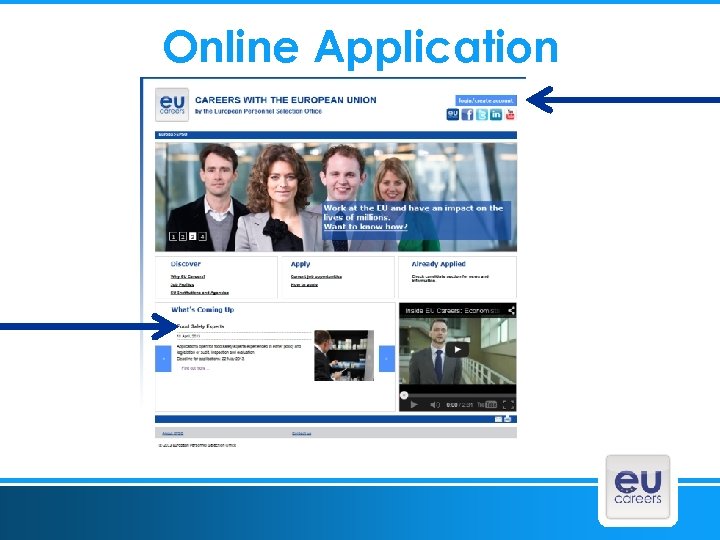Click the 'Apply' section heading
Screen dimensions: 720x540
(300, 264)
